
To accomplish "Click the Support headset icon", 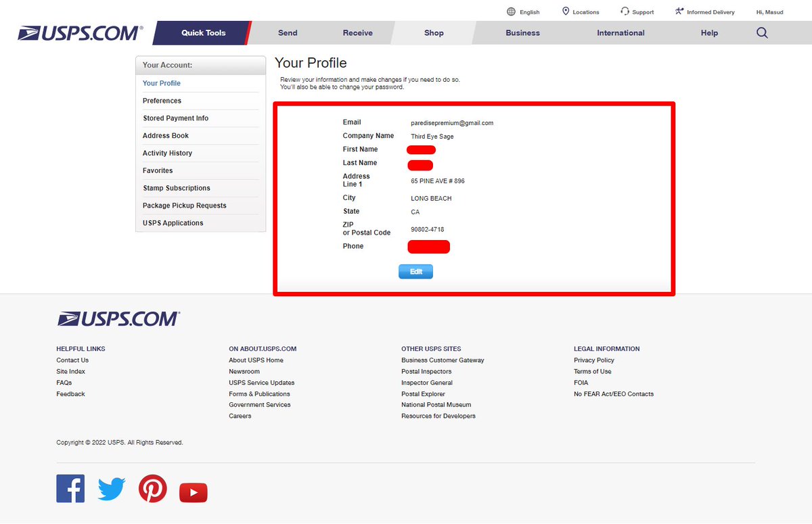I will [625, 11].
